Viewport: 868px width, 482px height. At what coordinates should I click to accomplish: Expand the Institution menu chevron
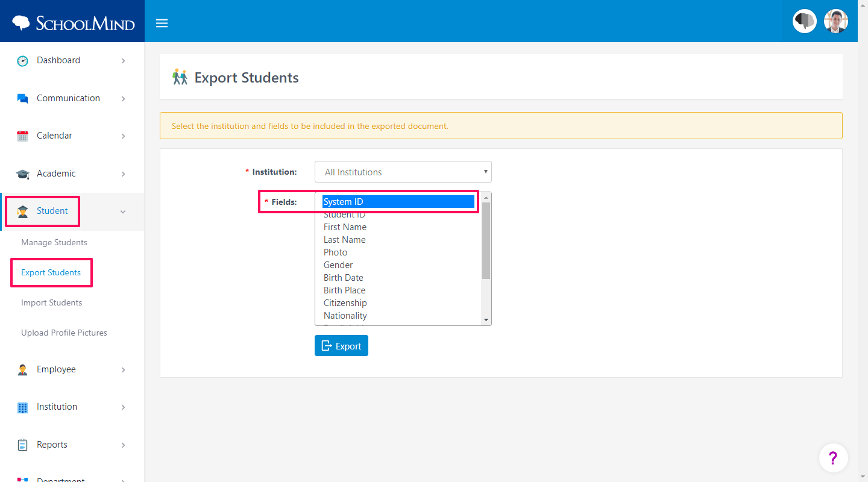coord(123,407)
